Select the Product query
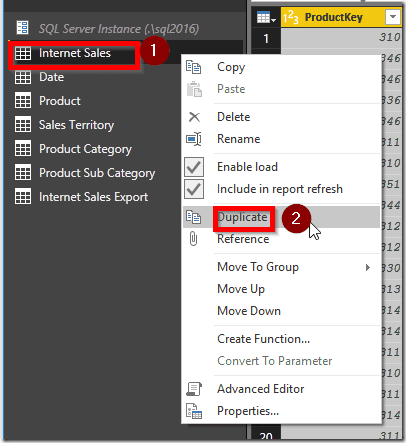406x443 pixels. pos(60,101)
